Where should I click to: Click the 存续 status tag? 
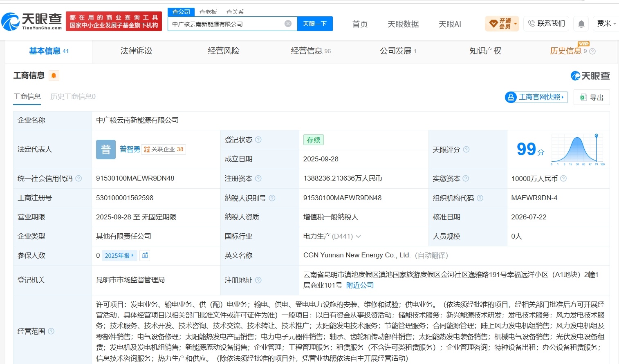pyautogui.click(x=314, y=140)
